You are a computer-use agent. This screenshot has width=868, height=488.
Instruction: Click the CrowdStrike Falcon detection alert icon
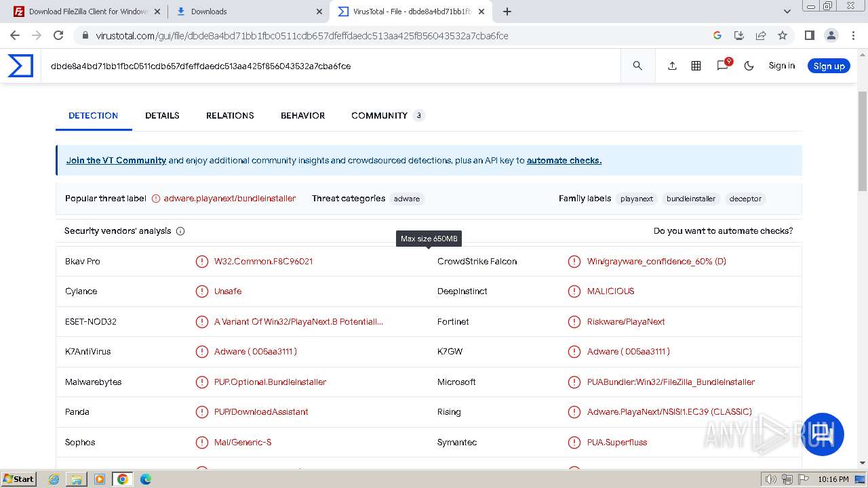point(574,261)
